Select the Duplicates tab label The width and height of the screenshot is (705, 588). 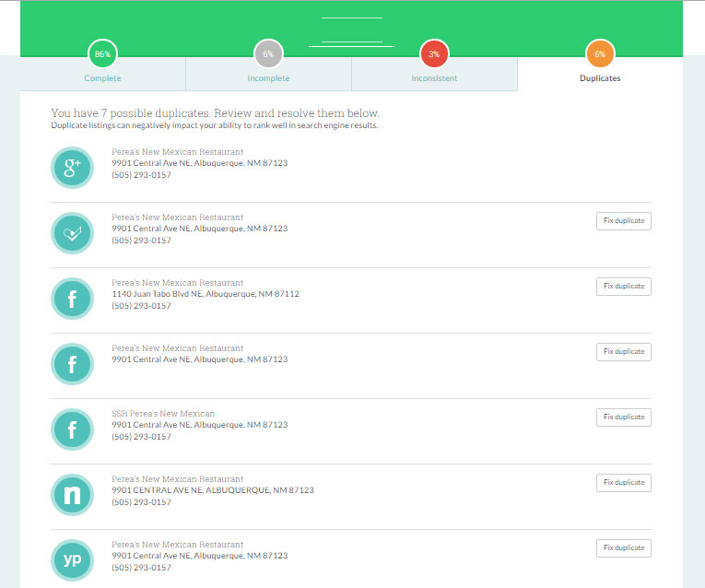point(600,78)
